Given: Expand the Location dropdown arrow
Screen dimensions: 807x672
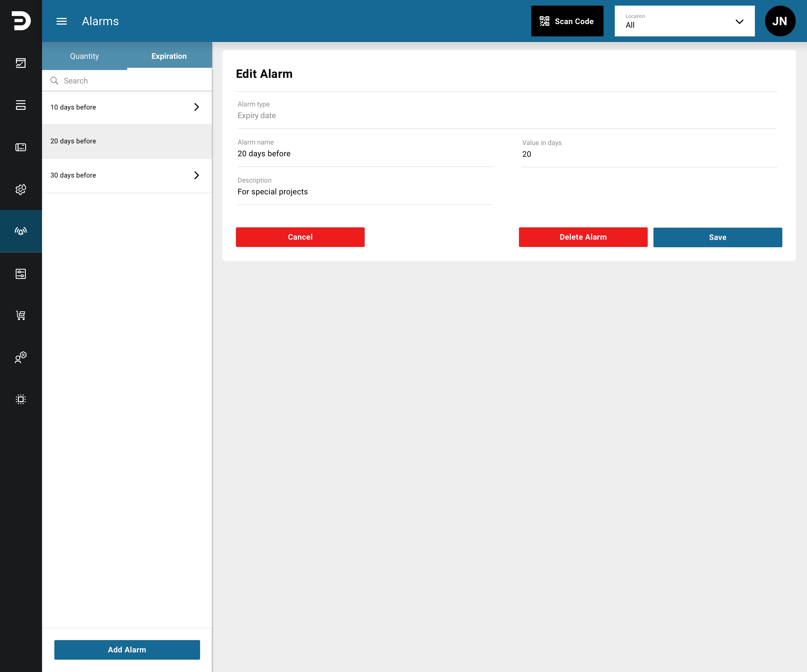Looking at the screenshot, I should [739, 22].
